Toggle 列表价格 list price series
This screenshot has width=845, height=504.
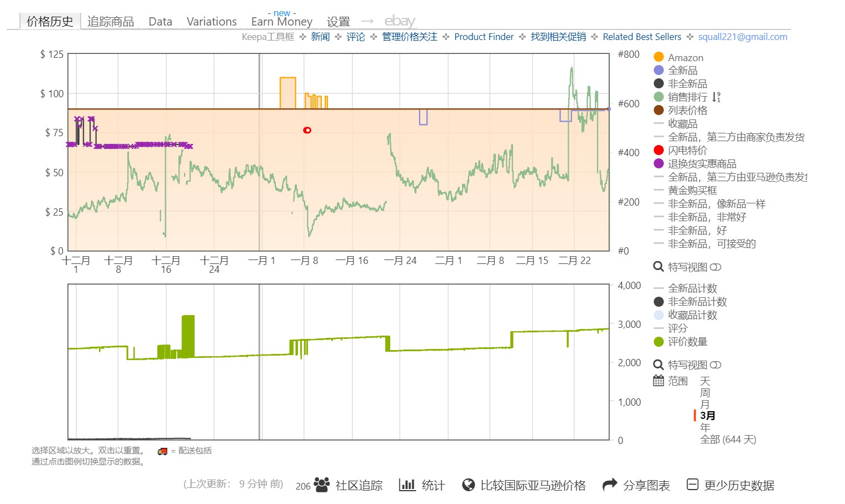pyautogui.click(x=659, y=111)
